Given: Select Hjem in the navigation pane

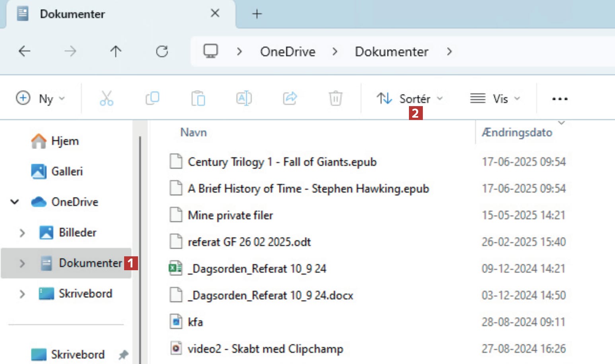Looking at the screenshot, I should tap(65, 141).
